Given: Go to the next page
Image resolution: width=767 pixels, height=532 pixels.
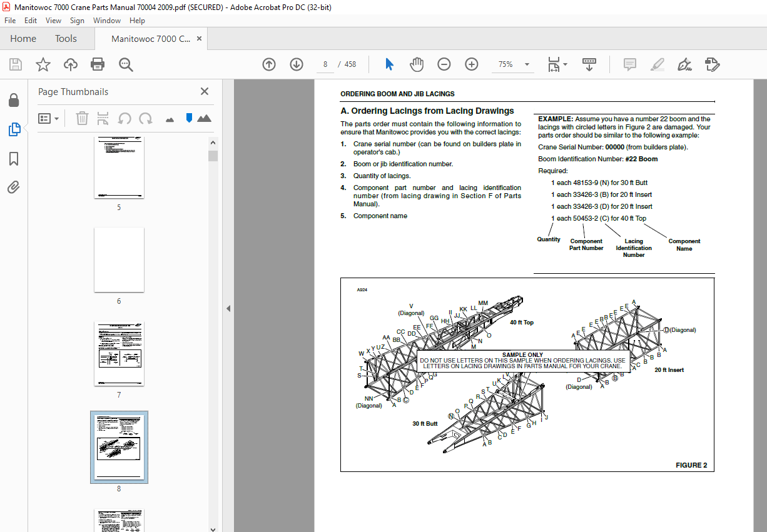Looking at the screenshot, I should click(296, 64).
